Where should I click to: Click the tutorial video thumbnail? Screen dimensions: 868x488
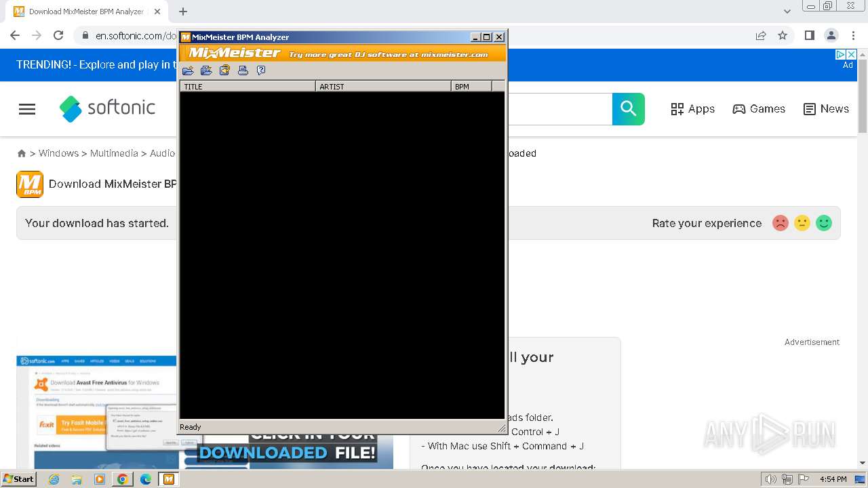tap(97, 411)
